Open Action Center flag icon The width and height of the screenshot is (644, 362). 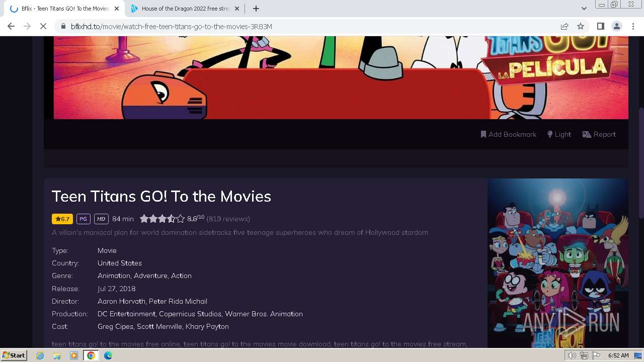596,355
